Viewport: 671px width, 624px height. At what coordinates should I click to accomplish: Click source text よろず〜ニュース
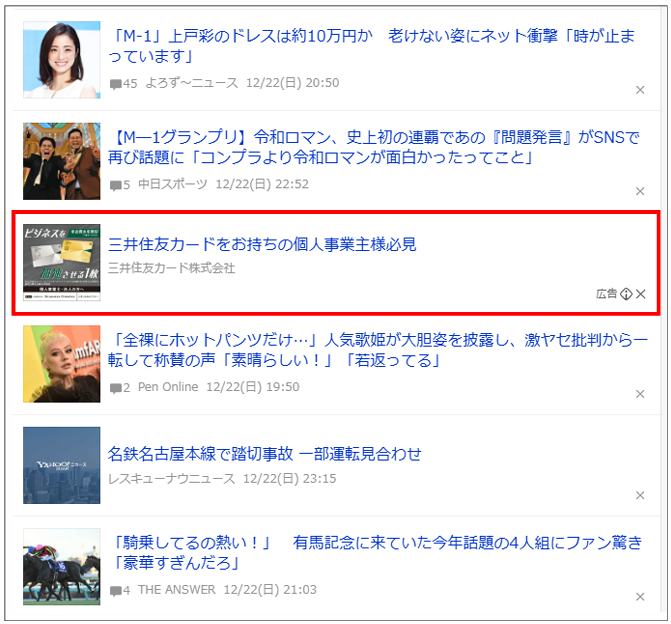(x=192, y=83)
